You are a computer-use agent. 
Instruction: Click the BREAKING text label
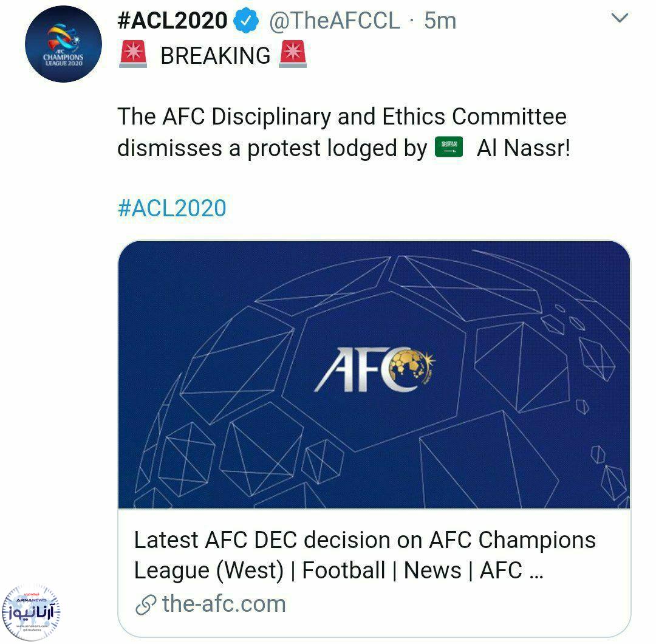point(216,56)
